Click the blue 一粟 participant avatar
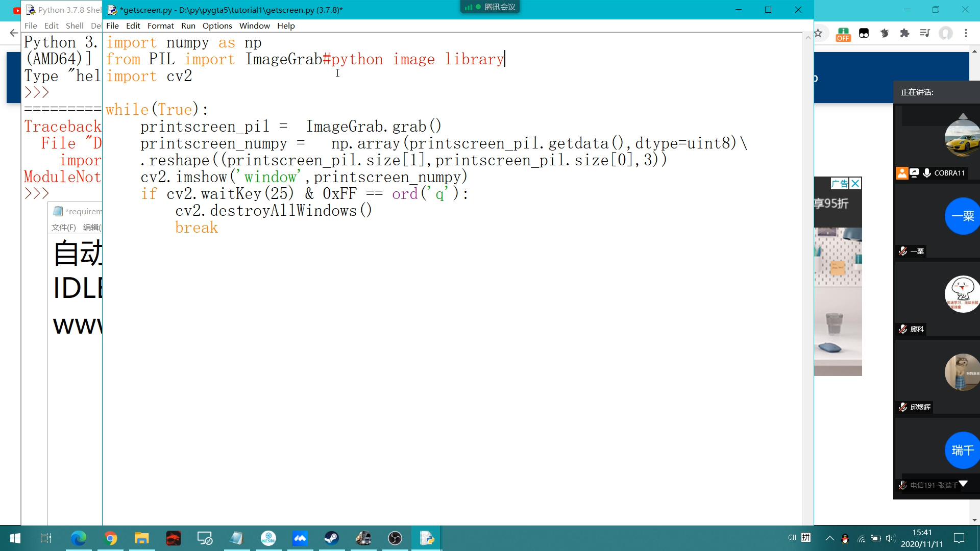 962,216
